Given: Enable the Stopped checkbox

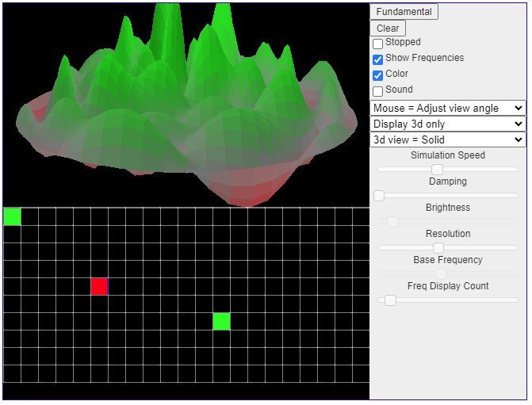Looking at the screenshot, I should (x=377, y=44).
